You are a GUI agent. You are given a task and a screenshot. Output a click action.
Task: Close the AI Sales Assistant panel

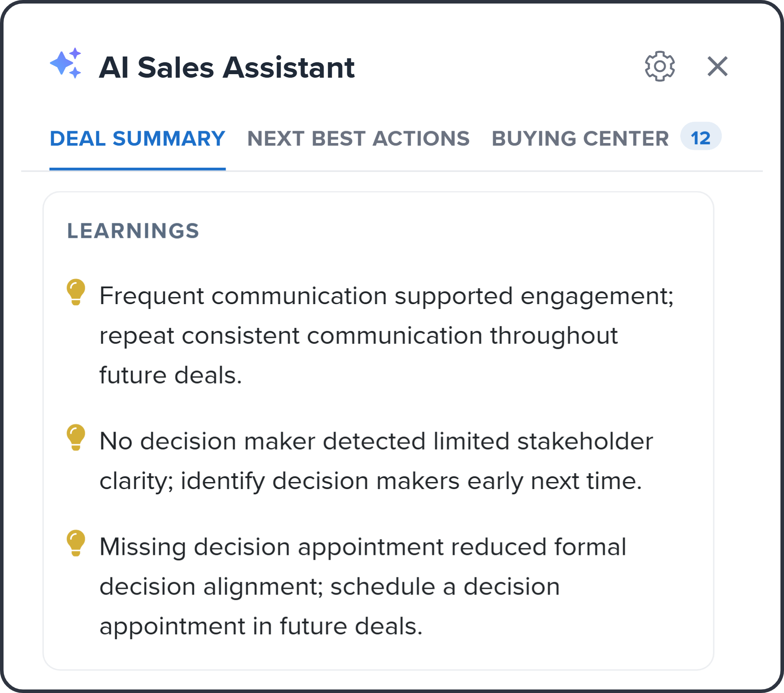tap(717, 67)
